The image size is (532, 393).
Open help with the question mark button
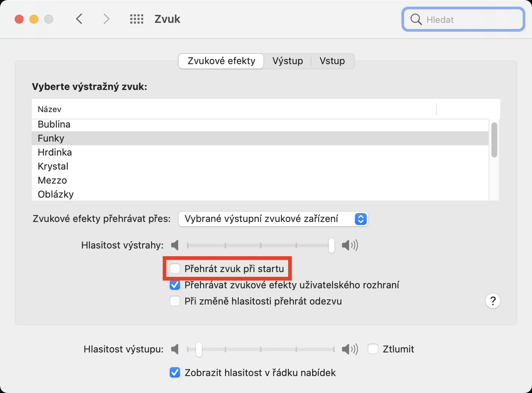[x=493, y=301]
